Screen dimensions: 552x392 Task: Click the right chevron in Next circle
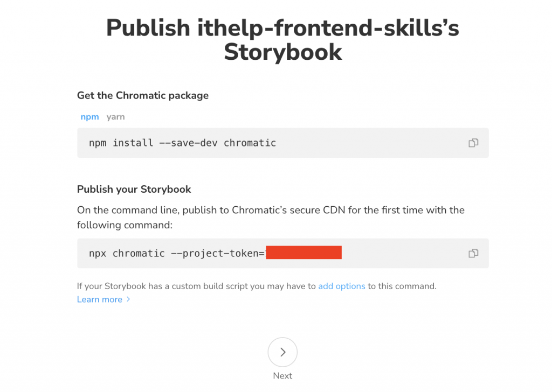point(282,352)
